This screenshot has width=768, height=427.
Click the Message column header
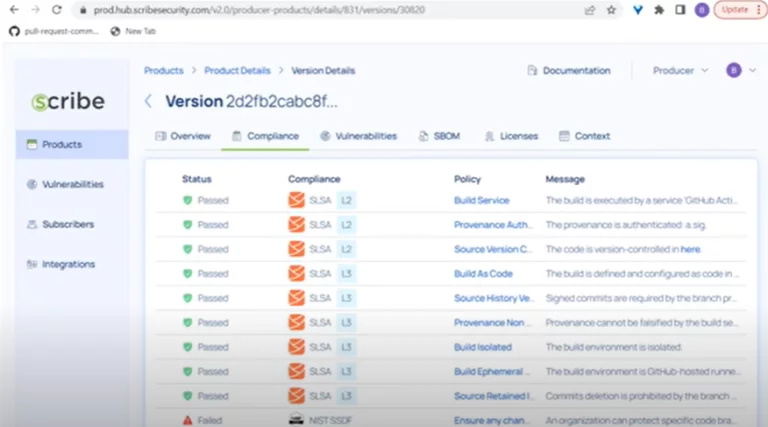[x=565, y=179]
